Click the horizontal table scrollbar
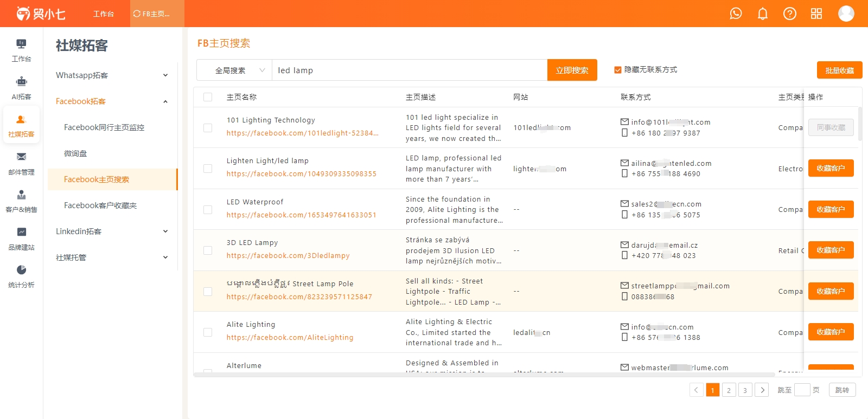Screen dimensions: 868x419 click(x=484, y=375)
